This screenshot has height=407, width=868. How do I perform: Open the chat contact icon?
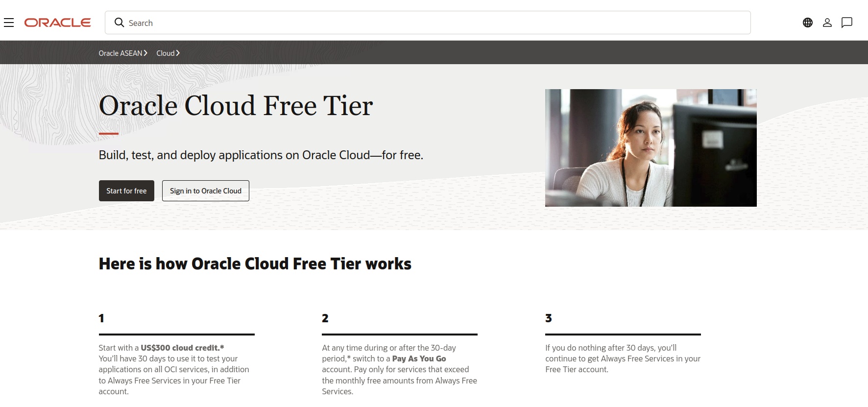(847, 23)
